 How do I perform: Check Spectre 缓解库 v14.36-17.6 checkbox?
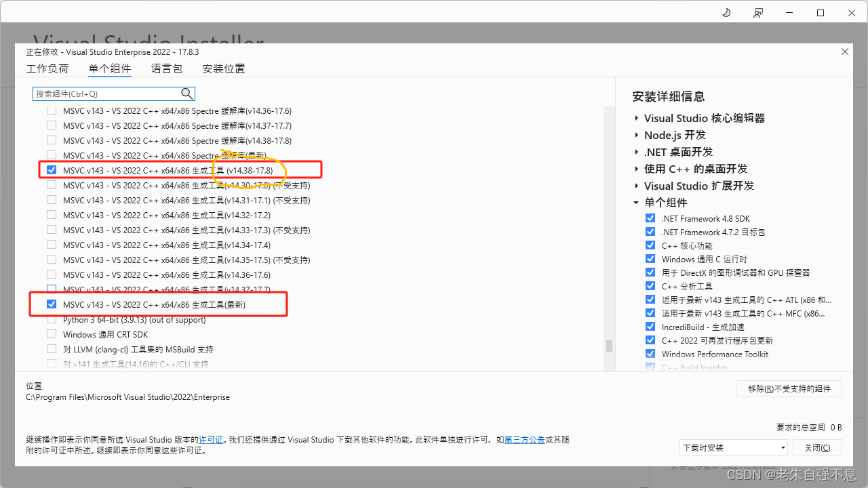coord(52,110)
